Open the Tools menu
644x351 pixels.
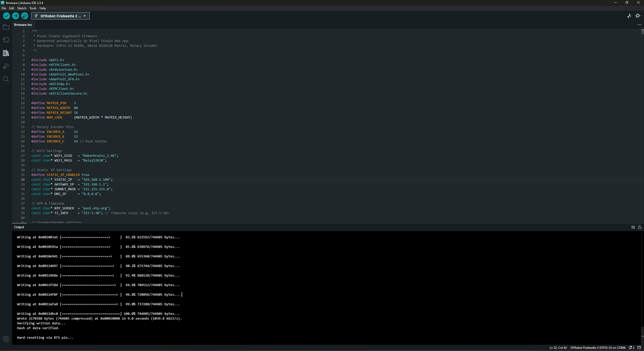tap(33, 8)
